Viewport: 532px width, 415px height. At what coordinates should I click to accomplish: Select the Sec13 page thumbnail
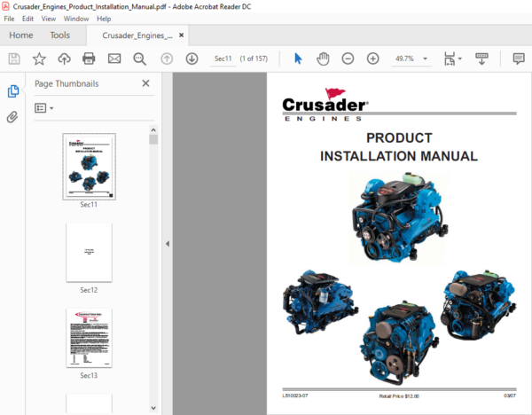pos(89,338)
